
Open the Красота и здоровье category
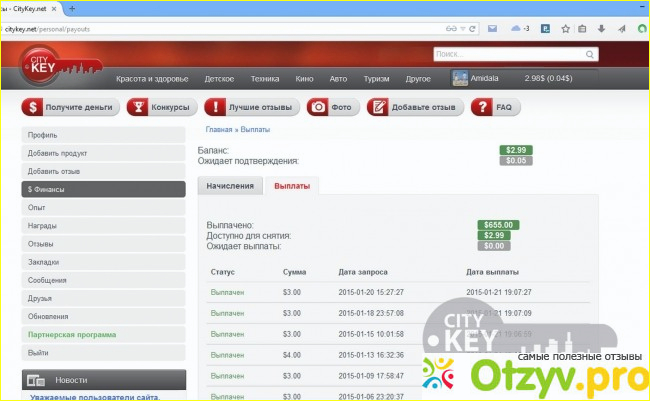[153, 78]
